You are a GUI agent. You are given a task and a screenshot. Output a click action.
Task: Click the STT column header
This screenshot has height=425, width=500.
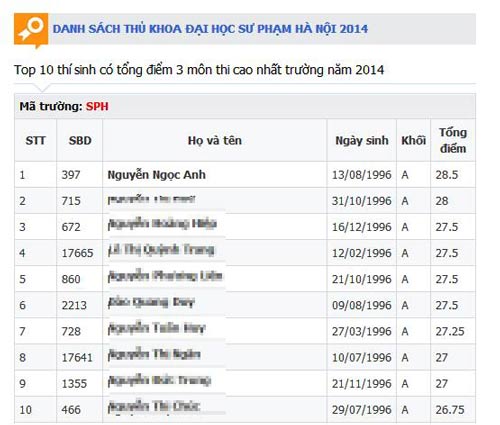tap(35, 140)
